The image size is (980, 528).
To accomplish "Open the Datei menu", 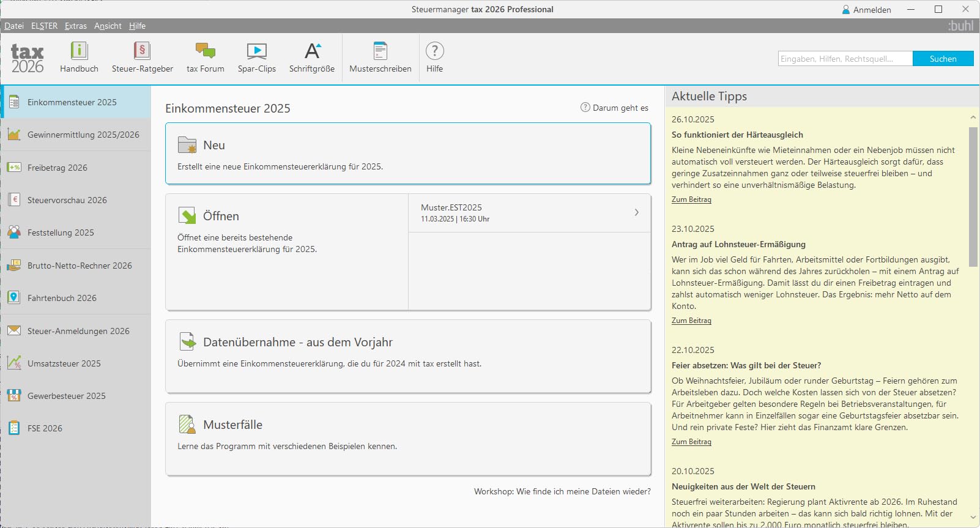I will coord(14,26).
